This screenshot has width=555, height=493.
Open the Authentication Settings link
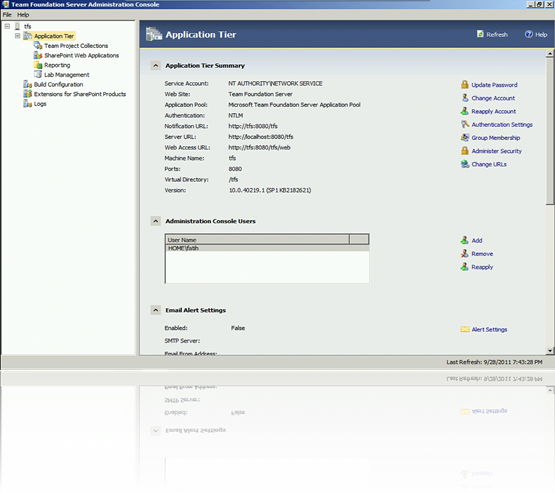pos(502,125)
